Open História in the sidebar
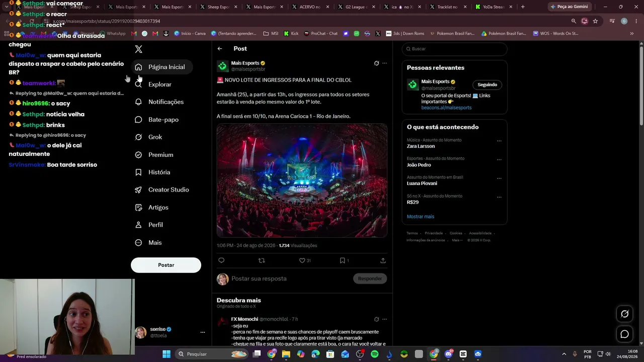Image resolution: width=644 pixels, height=362 pixels. pyautogui.click(x=153, y=172)
